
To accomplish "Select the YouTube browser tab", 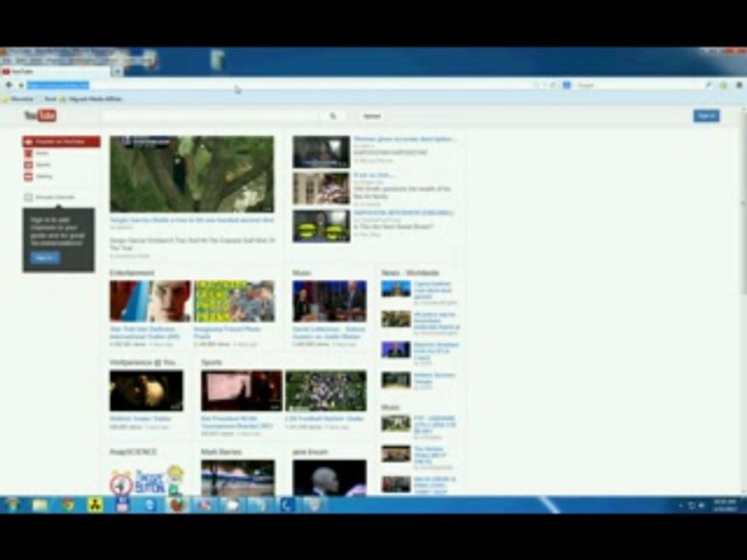I will [54, 72].
